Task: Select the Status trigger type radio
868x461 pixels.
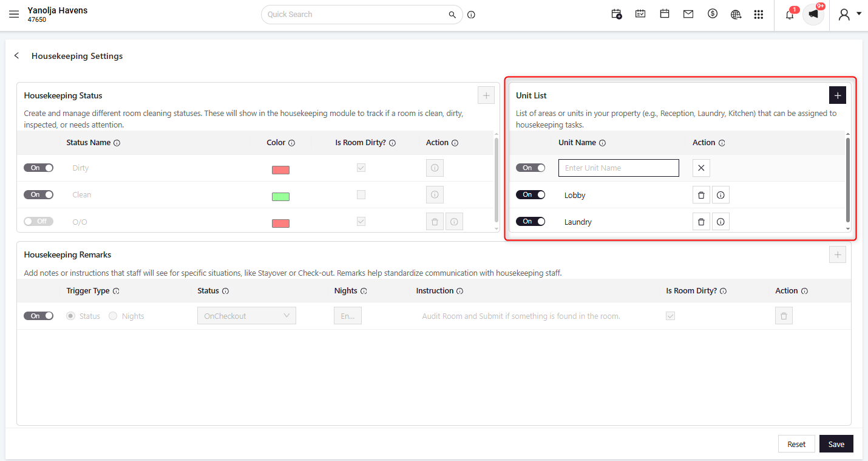Action: coord(71,316)
